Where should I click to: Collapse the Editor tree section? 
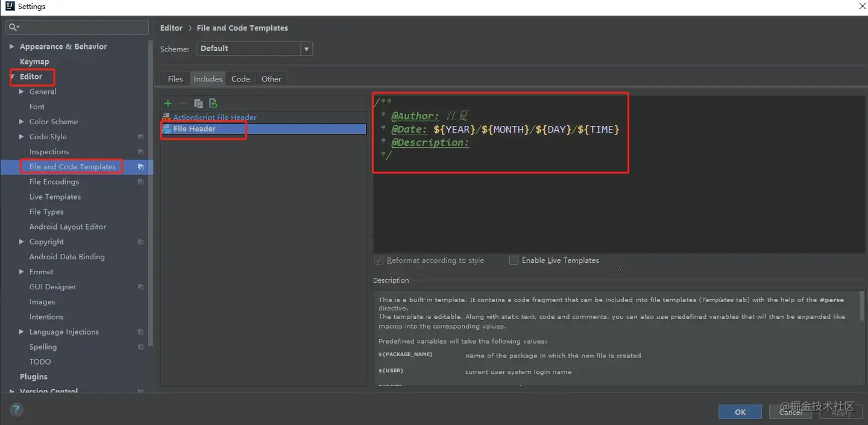pyautogui.click(x=11, y=77)
